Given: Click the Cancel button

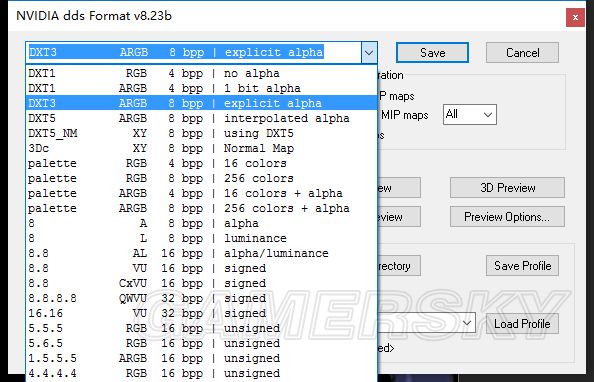Looking at the screenshot, I should click(x=522, y=52).
